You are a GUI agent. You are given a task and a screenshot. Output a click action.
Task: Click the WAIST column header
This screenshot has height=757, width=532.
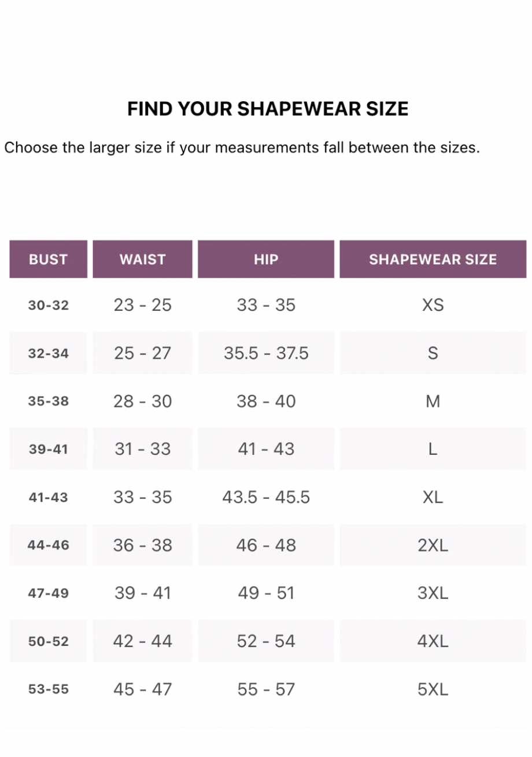coord(143,259)
